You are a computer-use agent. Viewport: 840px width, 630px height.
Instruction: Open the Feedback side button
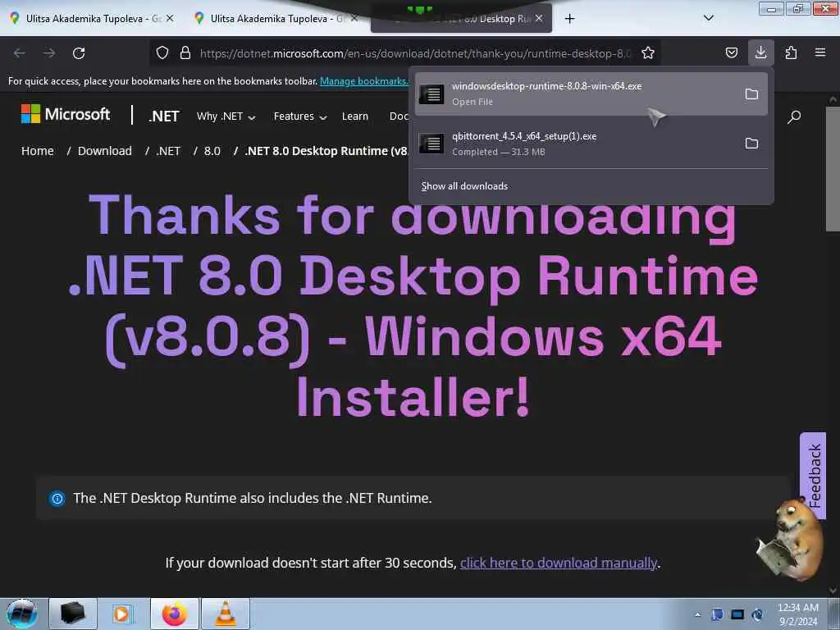(x=813, y=476)
